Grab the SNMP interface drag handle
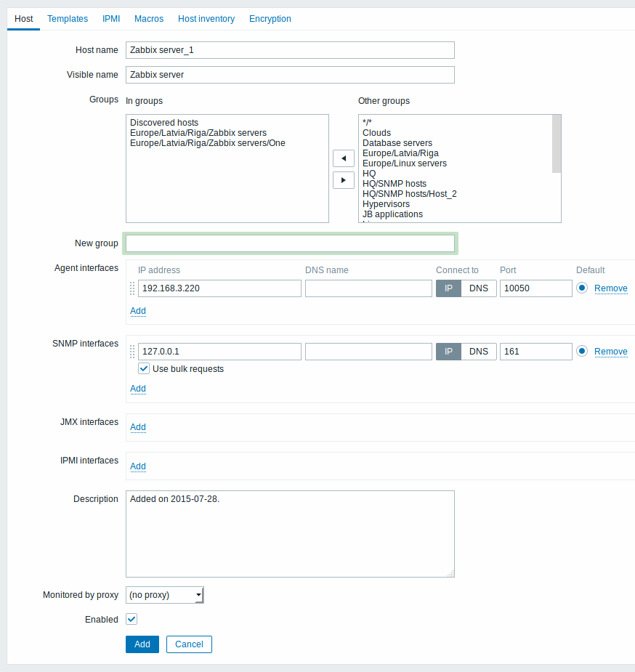The image size is (635, 672). coord(132,352)
